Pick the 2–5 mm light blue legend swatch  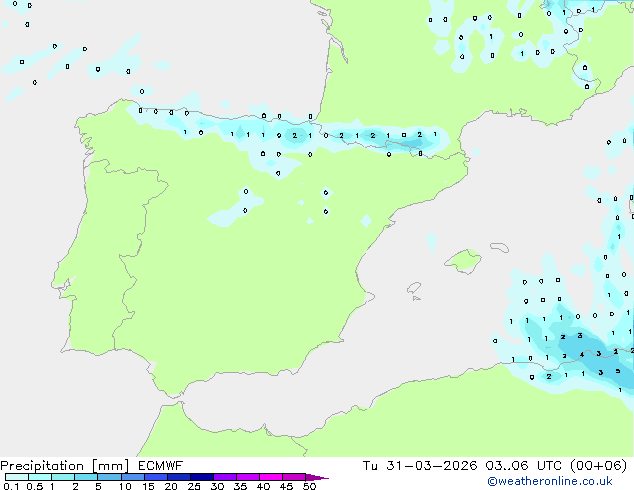[x=86, y=477]
